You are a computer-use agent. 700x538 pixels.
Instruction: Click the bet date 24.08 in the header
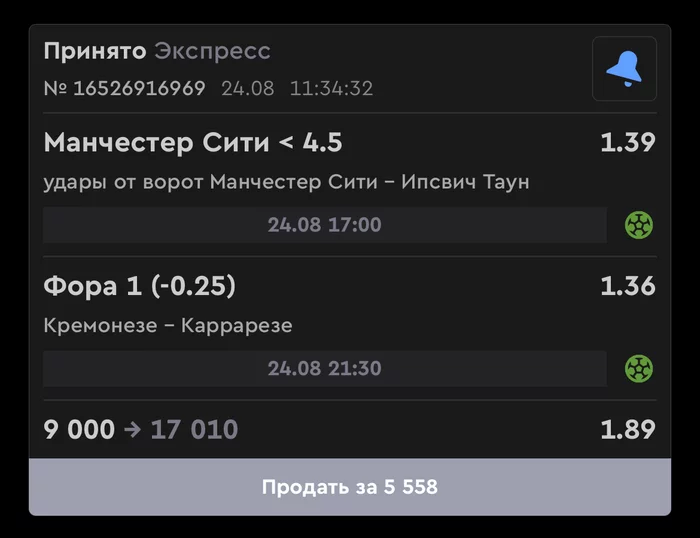pyautogui.click(x=247, y=88)
